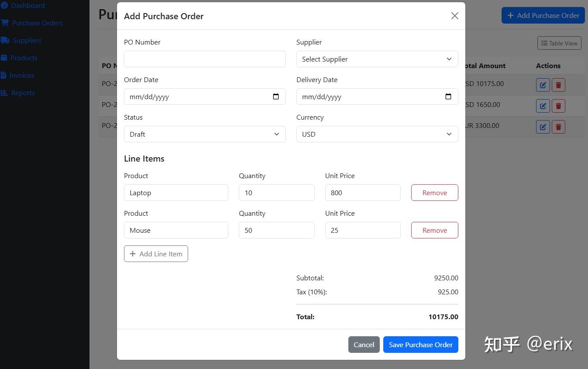Open the Status dropdown showing Draft
Screen dimensions: 588x369
click(x=205, y=134)
